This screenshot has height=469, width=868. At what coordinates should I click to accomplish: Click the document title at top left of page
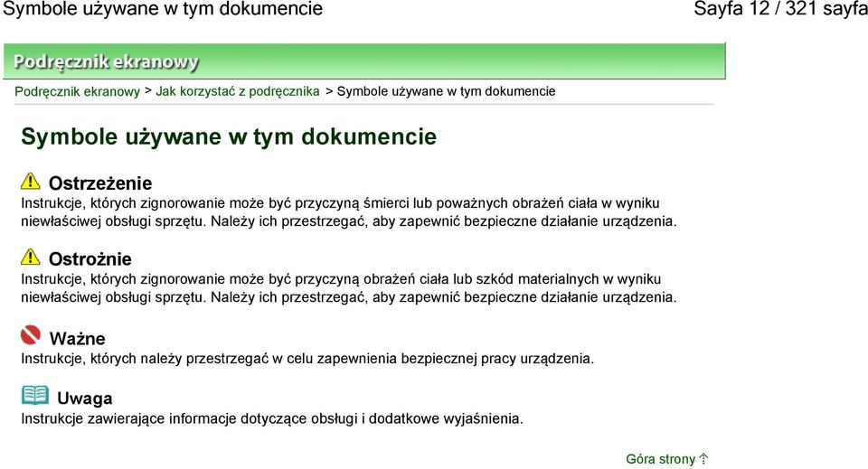point(163,9)
